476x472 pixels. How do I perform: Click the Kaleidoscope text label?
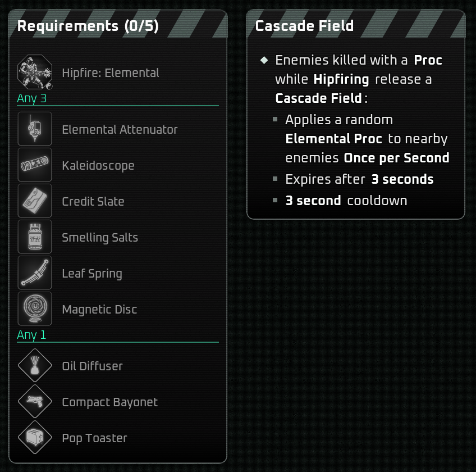coord(98,166)
